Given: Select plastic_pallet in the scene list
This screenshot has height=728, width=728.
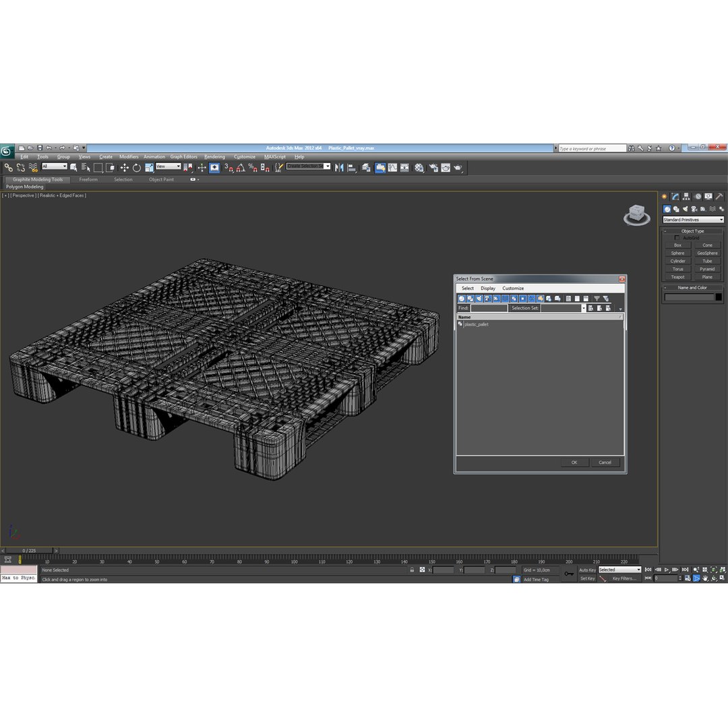Looking at the screenshot, I should (x=476, y=324).
